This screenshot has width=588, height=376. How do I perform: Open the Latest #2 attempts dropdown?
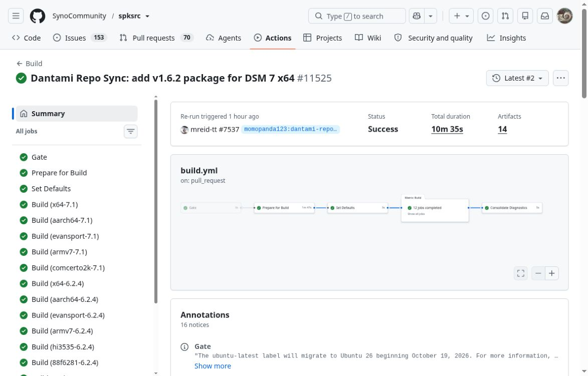[x=517, y=78]
